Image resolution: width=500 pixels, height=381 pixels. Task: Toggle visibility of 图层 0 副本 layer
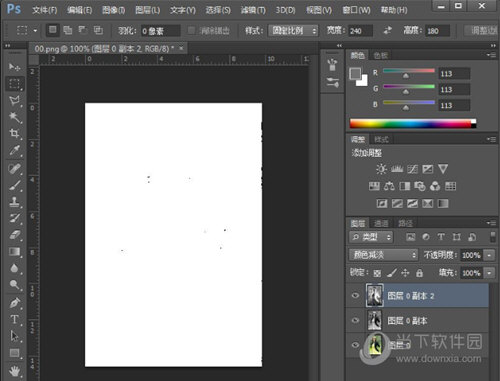[355, 320]
